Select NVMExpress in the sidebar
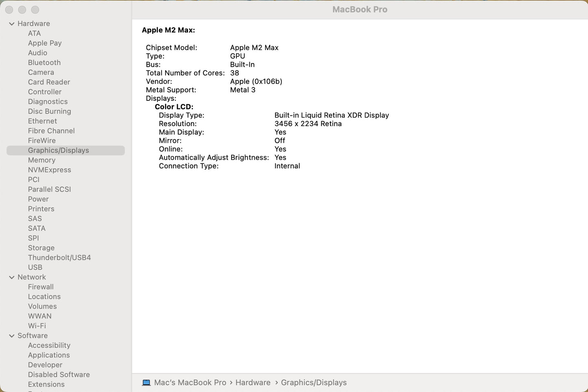 pos(49,170)
